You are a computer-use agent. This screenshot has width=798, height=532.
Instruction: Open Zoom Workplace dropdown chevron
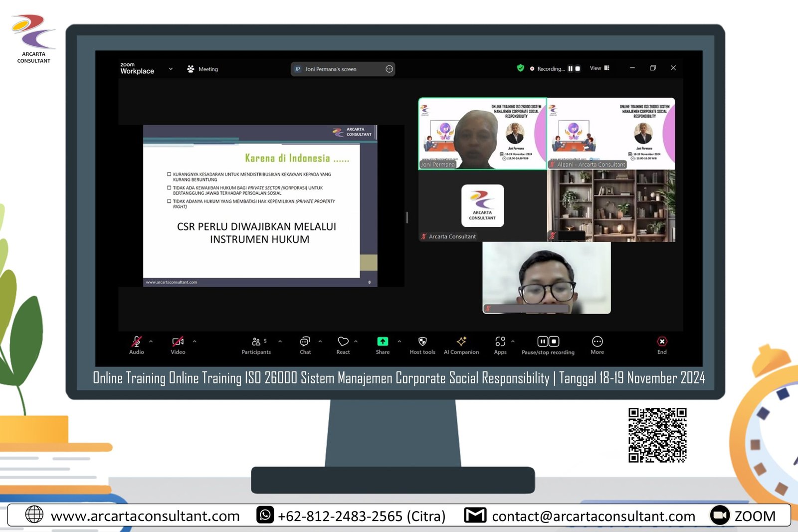click(171, 69)
